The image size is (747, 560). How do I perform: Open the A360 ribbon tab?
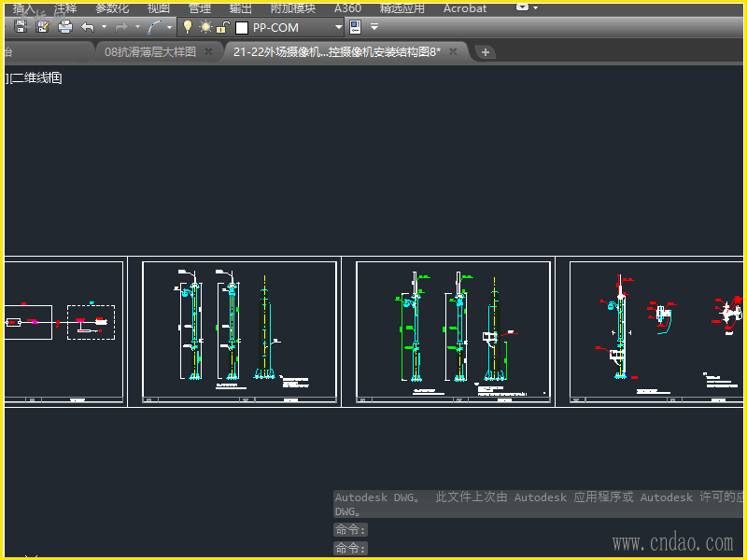pyautogui.click(x=347, y=8)
